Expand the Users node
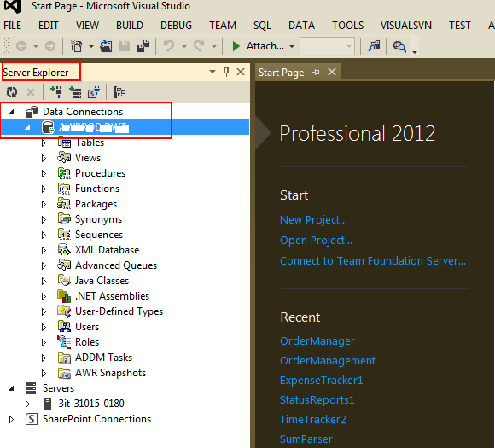The width and height of the screenshot is (495, 448). point(44,327)
